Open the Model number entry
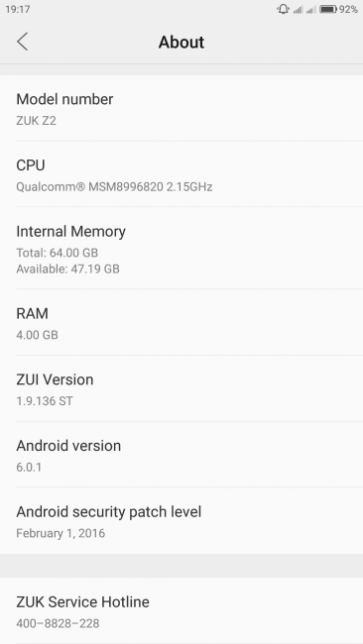363x644 pixels. 181,108
